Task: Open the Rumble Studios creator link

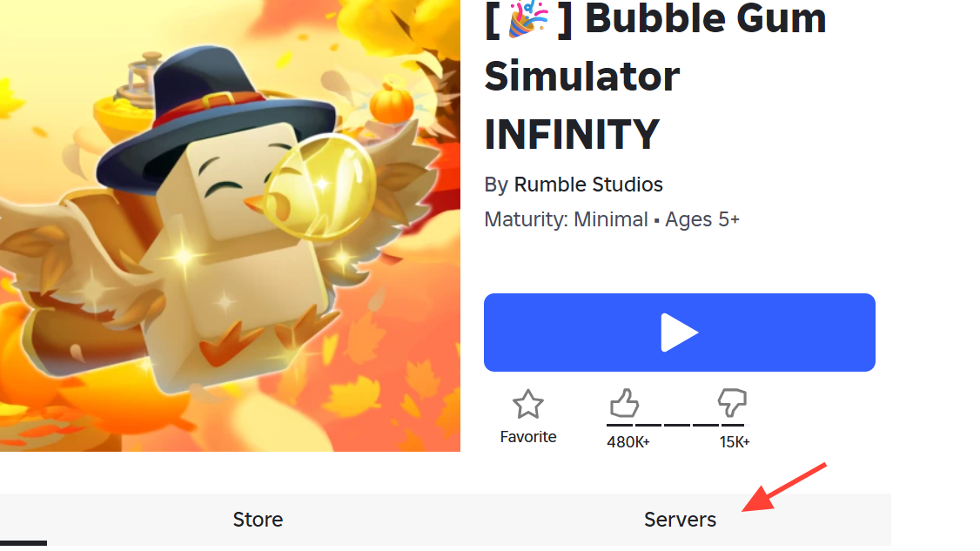Action: click(x=588, y=185)
